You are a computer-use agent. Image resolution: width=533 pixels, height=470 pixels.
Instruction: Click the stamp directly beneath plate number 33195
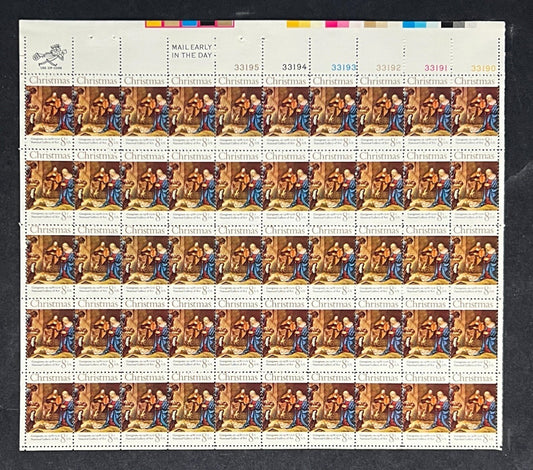click(239, 112)
